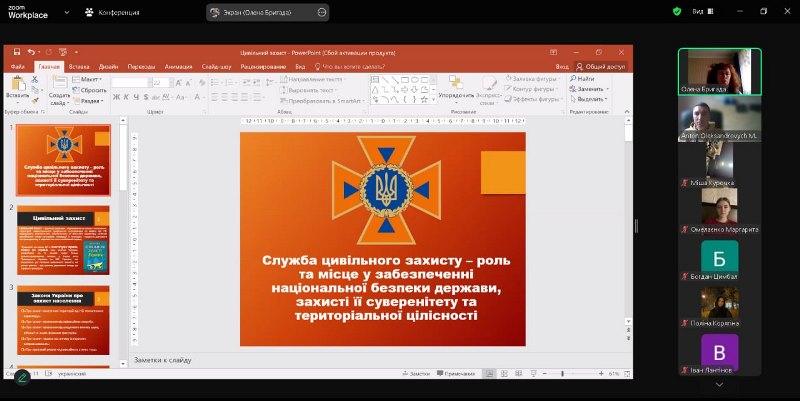Undo the last action in PowerPoint
The height and width of the screenshot is (401, 800).
(31, 52)
